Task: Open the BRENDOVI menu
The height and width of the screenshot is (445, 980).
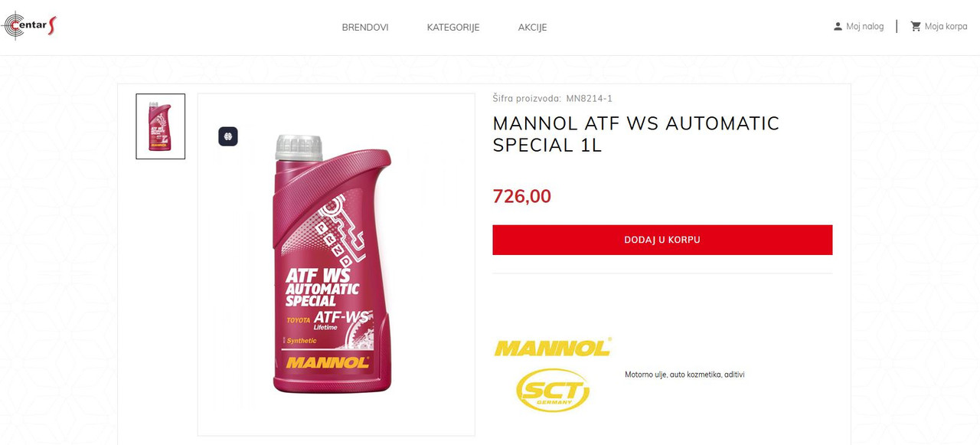Action: (x=365, y=27)
